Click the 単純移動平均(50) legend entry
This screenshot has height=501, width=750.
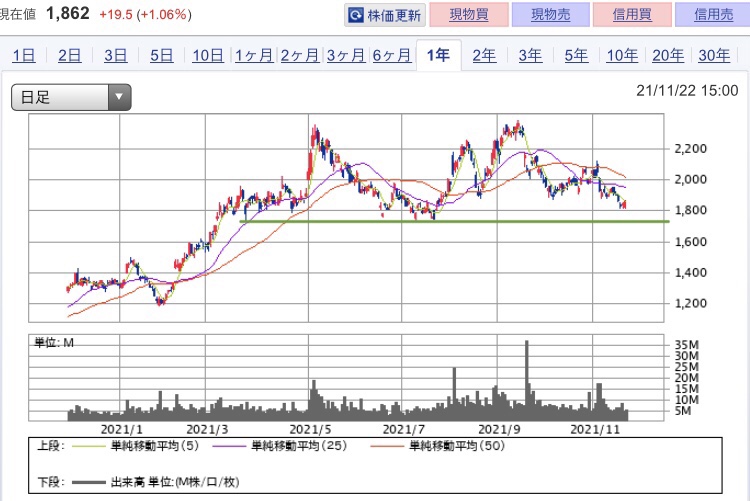[x=437, y=446]
